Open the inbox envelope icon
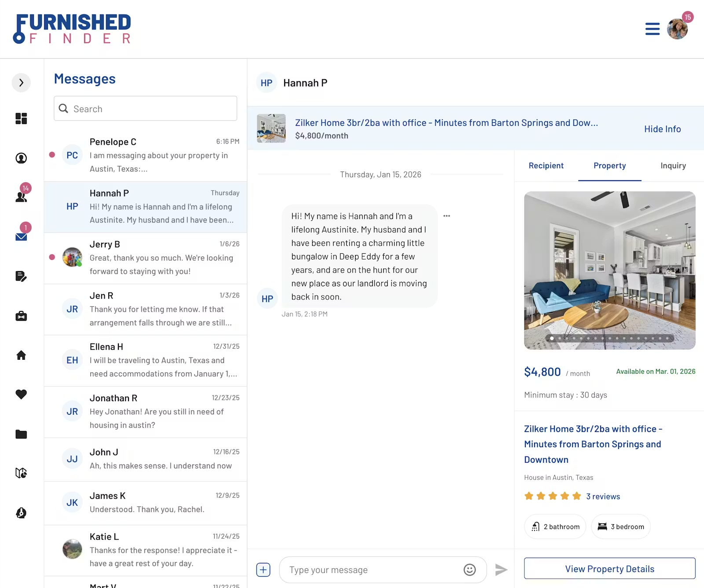This screenshot has height=588, width=704. tap(21, 237)
